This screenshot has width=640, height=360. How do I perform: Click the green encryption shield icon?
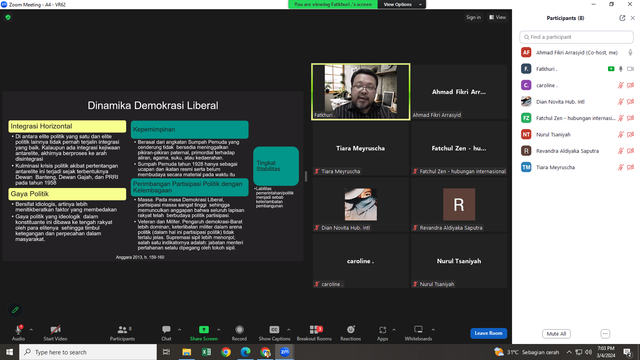tap(8, 18)
